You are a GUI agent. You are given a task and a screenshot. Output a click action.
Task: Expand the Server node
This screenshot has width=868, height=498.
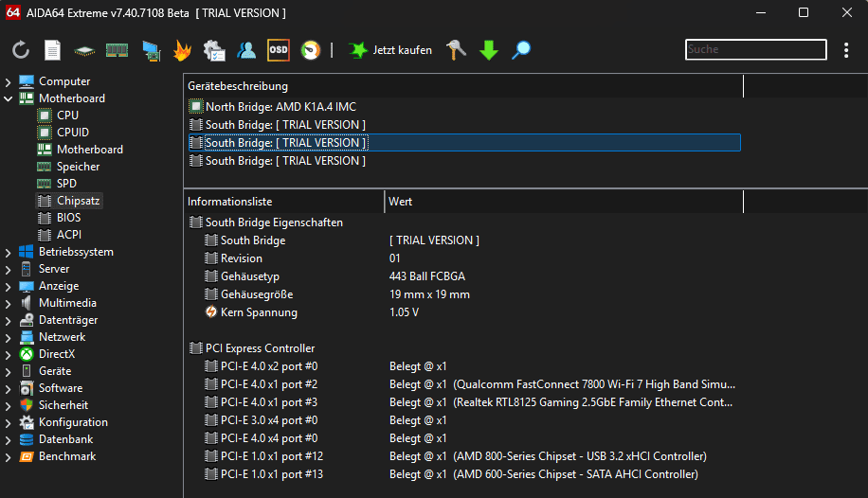pyautogui.click(x=8, y=270)
